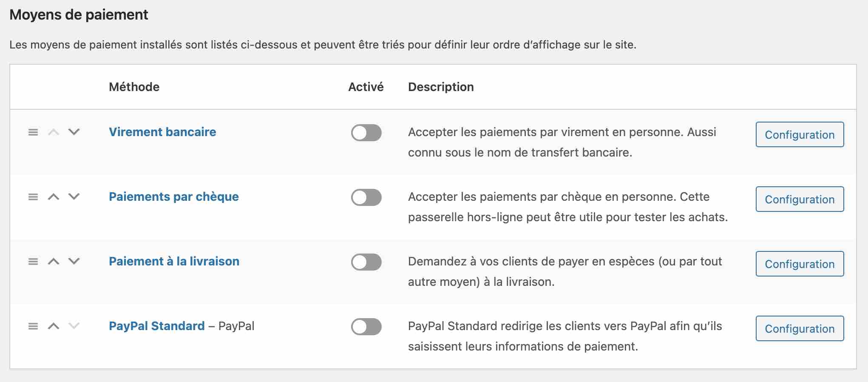Slide the Paiement à la livraison switch on
This screenshot has width=868, height=382.
click(x=366, y=262)
